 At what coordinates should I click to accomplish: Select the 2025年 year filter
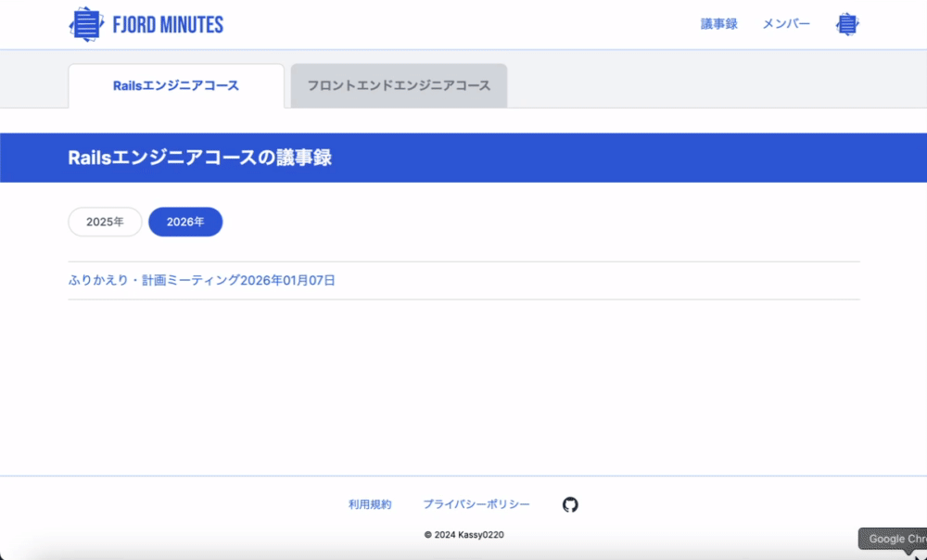click(x=106, y=222)
